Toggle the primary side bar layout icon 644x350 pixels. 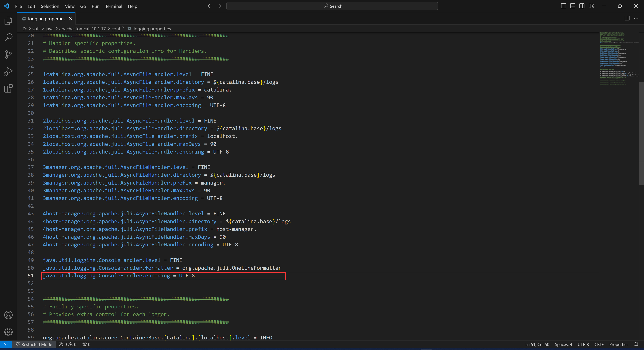[x=563, y=6]
